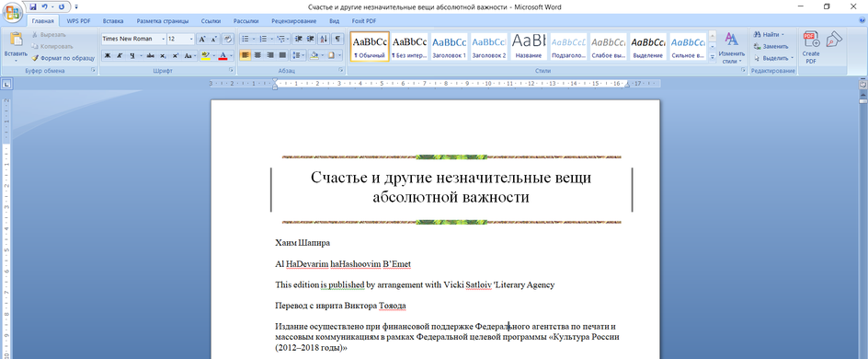Switch to Foxit PDF tab

(x=364, y=21)
